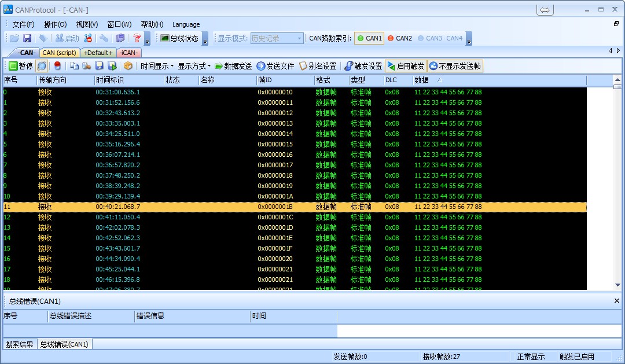625x364 pixels.
Task: Open the 发送文件 send file dialog
Action: (x=275, y=66)
